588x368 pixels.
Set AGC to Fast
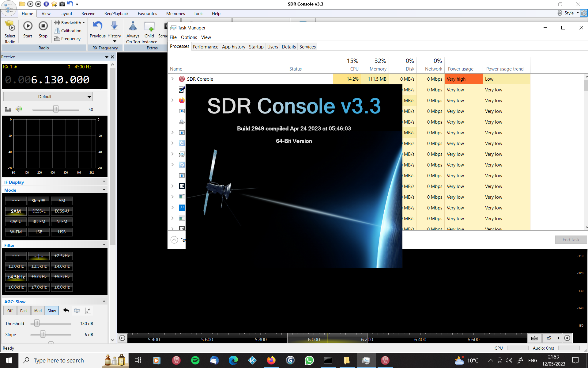24,311
